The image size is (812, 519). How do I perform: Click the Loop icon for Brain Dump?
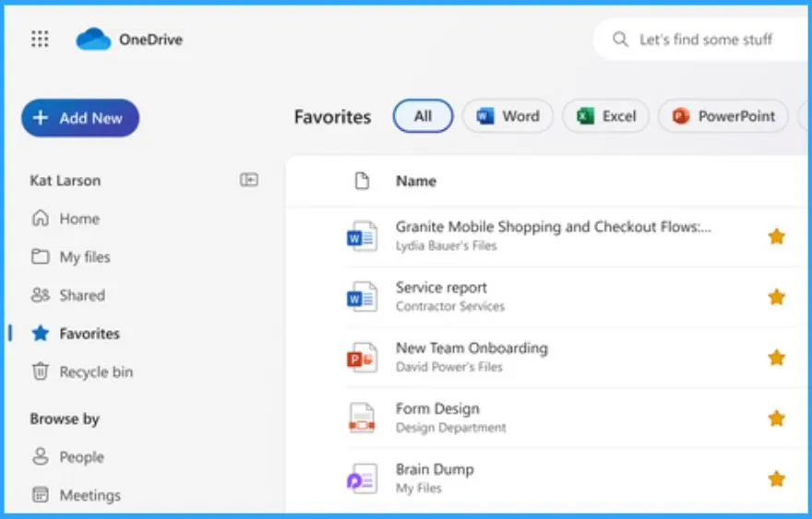pyautogui.click(x=362, y=478)
